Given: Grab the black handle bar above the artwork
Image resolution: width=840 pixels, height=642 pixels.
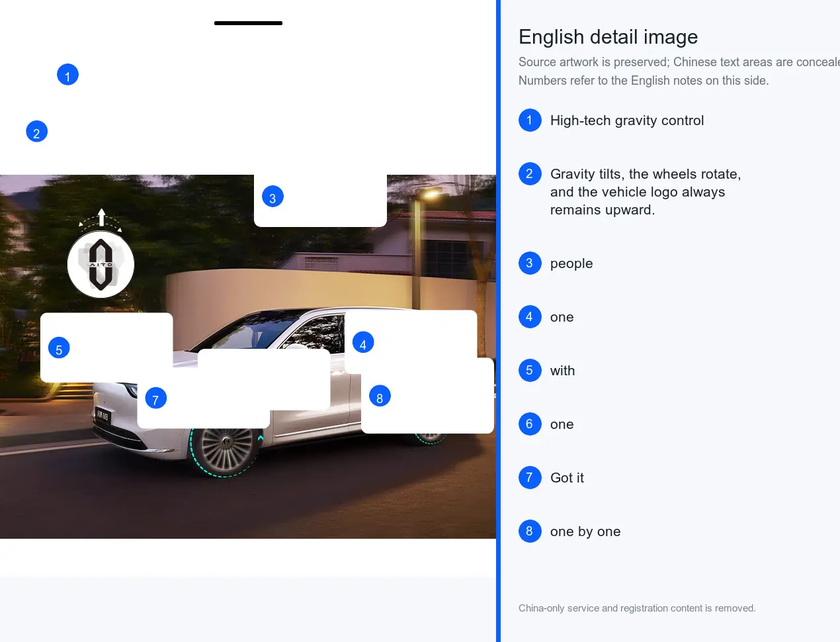Looking at the screenshot, I should click(248, 23).
